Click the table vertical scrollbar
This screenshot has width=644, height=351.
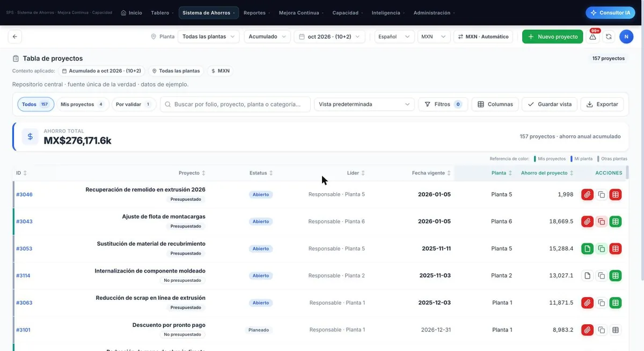pos(626,173)
